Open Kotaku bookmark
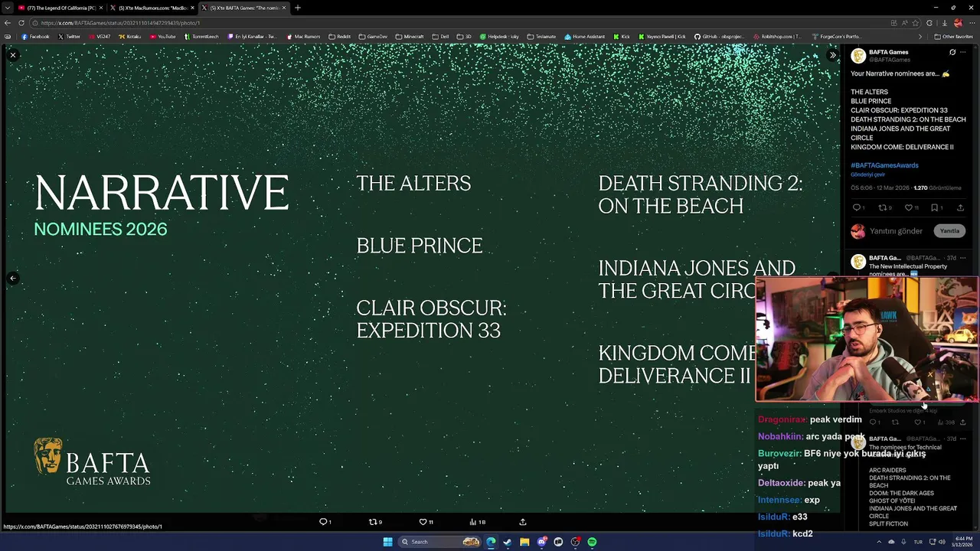The image size is (980, 551). point(129,37)
